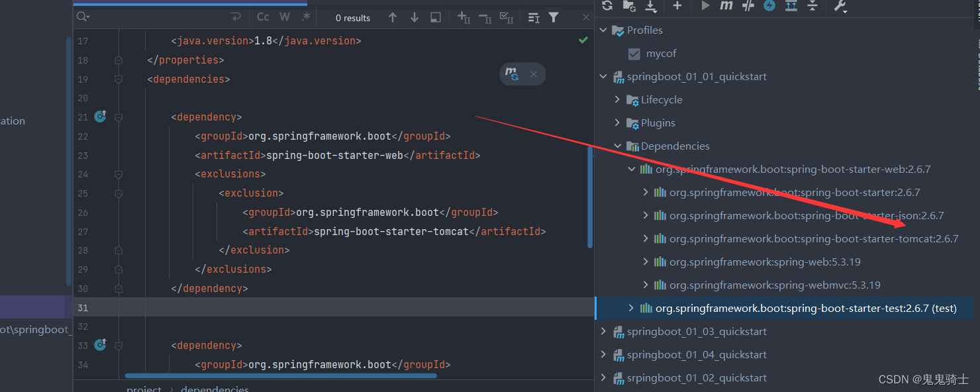Expand srpingboot_01_02_quickstart project
Screen dimensions: 980x392
[x=603, y=377]
